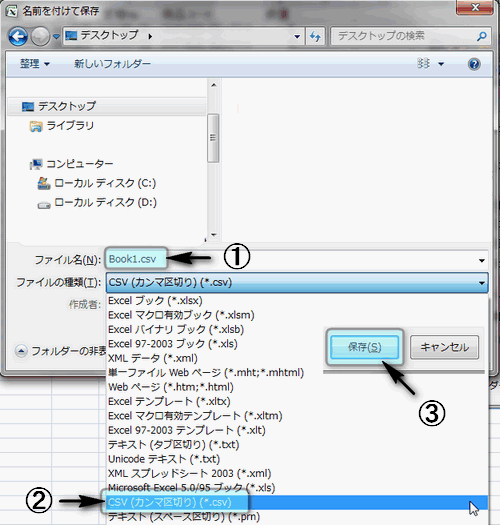The width and height of the screenshot is (500, 525).
Task: Open the file name history dropdown arrow
Action: 482,260
